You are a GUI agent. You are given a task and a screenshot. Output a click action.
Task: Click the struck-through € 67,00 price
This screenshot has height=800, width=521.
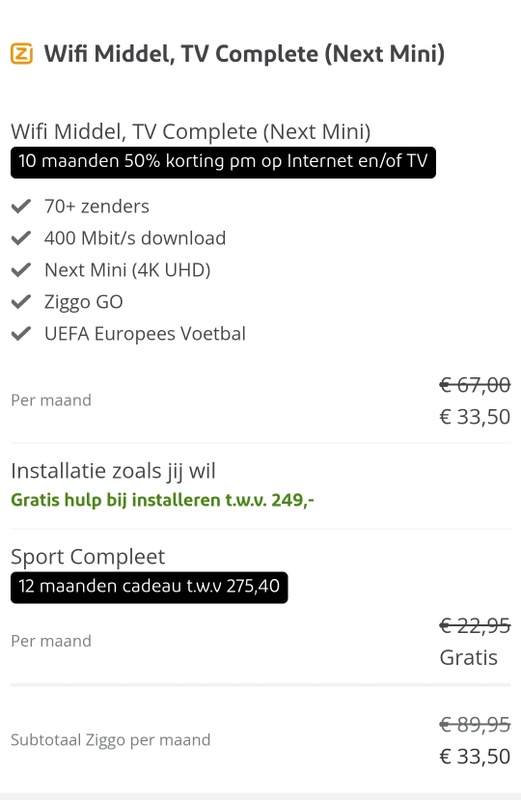(475, 385)
